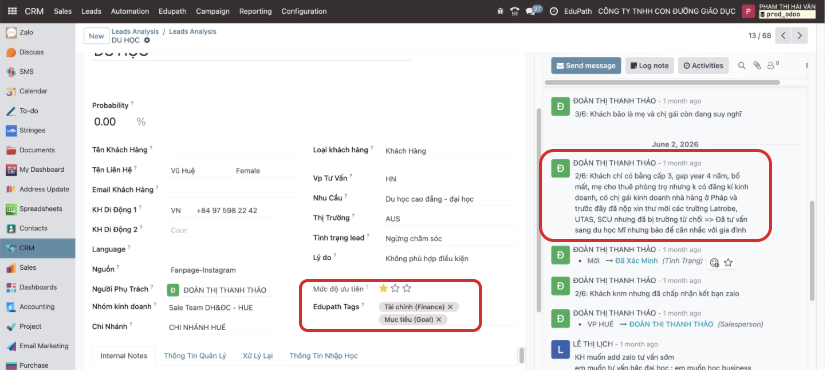The image size is (825, 370).
Task: Switch to Thông Tin Quản Lý tab
Action: tap(195, 356)
